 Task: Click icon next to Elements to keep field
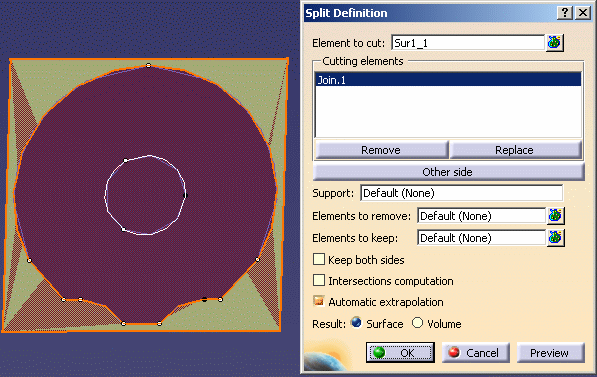555,238
